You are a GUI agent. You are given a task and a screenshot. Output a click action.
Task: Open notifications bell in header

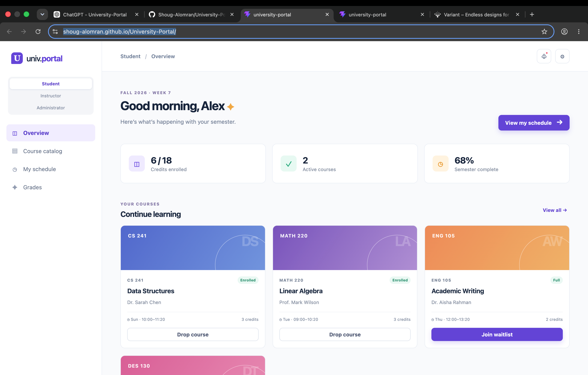(x=544, y=56)
